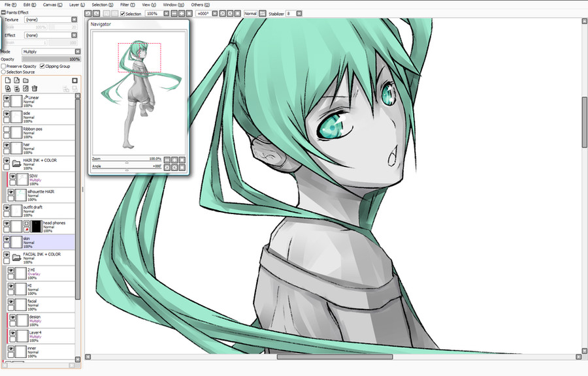Select the design multiply layer
The image size is (588, 376).
pos(41,321)
